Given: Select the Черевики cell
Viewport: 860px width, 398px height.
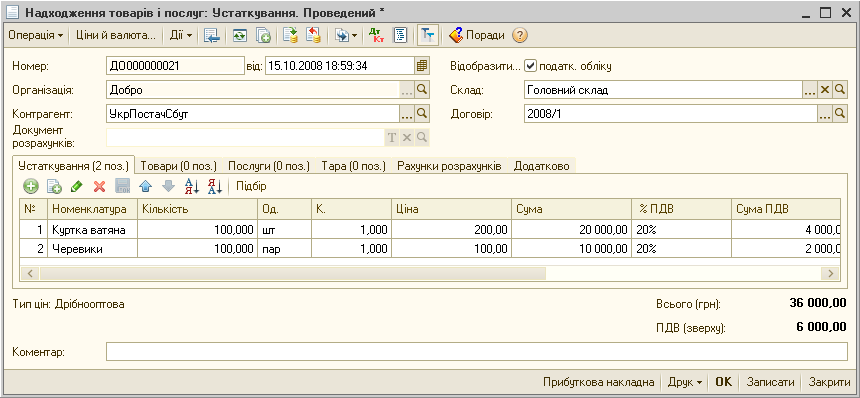Looking at the screenshot, I should pos(92,248).
